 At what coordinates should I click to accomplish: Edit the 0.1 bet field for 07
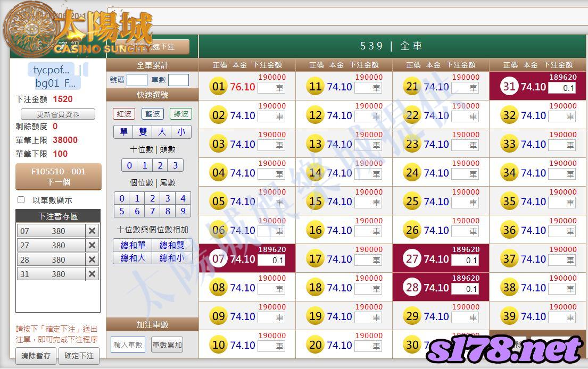(271, 261)
